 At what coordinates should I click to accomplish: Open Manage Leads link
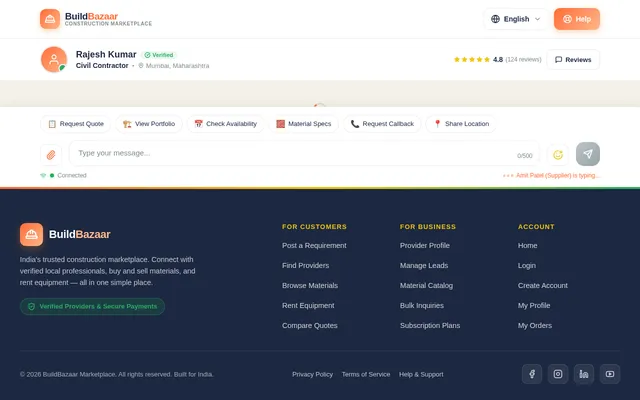(x=424, y=265)
